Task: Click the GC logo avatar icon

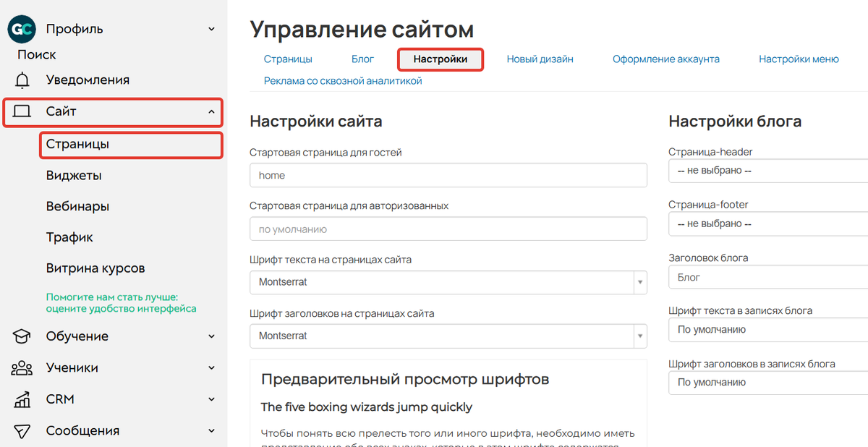Action: coord(21,29)
